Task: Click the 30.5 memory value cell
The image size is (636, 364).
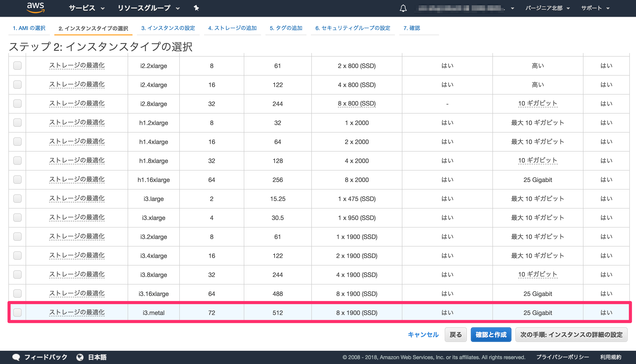Action: (x=278, y=218)
